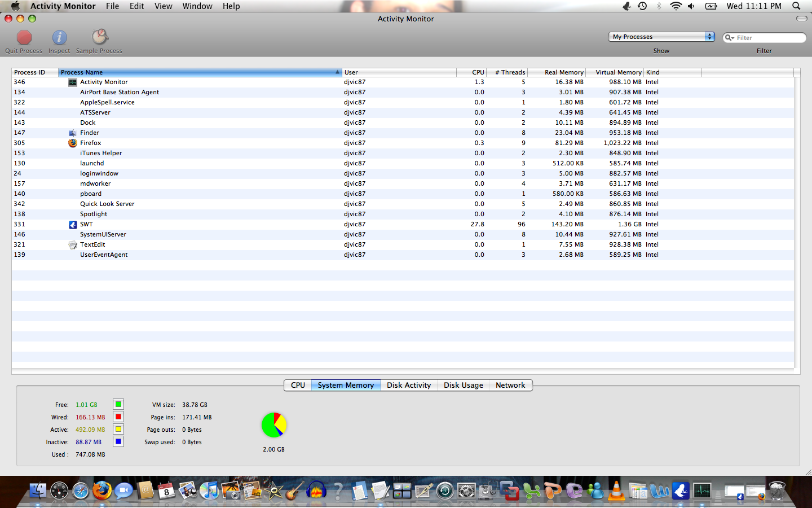Launch GarageBand guitar icon in the Dock
Image resolution: width=812 pixels, height=508 pixels.
(x=295, y=491)
